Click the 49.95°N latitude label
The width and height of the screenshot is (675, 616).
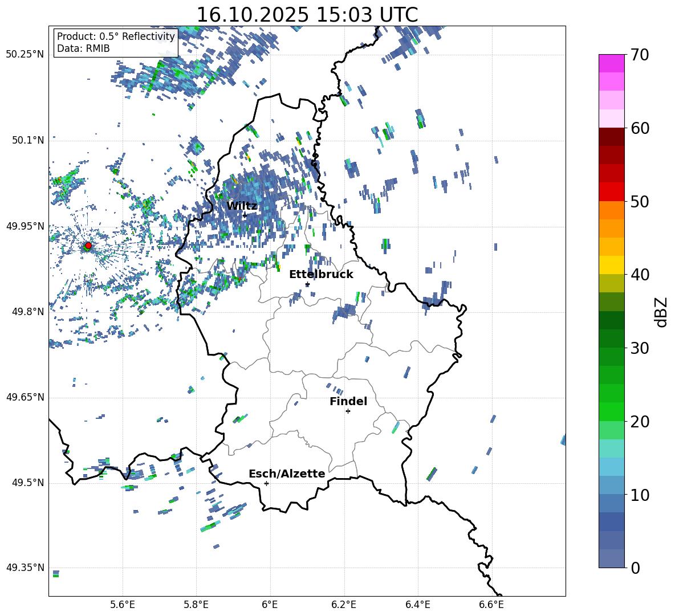point(25,226)
